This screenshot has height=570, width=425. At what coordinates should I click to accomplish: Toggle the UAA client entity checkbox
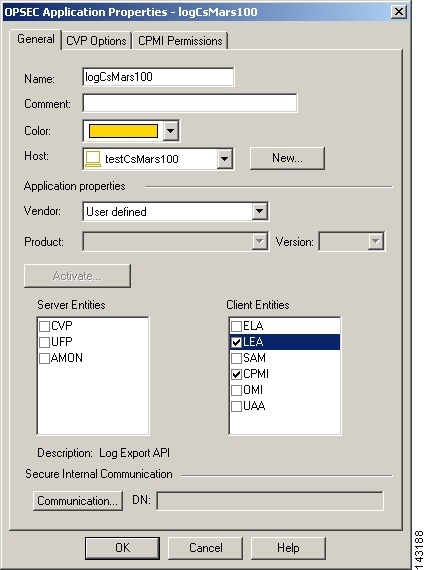(x=236, y=406)
